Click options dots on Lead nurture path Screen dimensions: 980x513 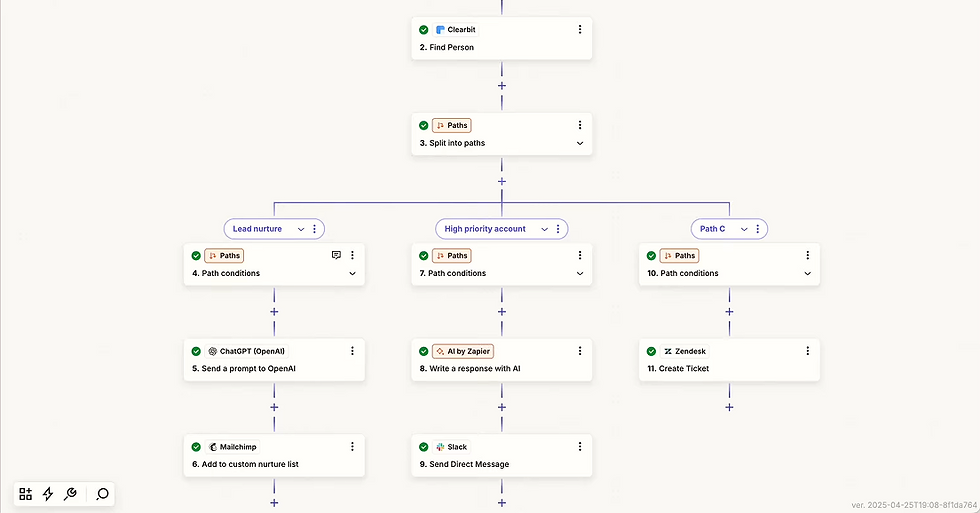click(315, 229)
